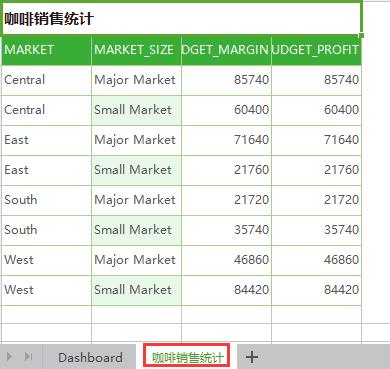The width and height of the screenshot is (390, 369).
Task: Select margin value 60400
Action: (227, 110)
